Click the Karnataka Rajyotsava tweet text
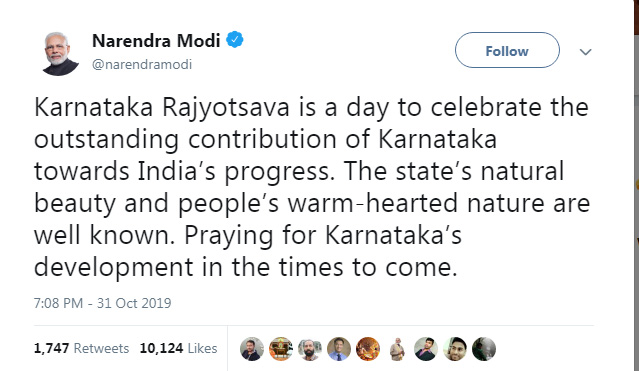Screen dimensions: 639x371 coord(312,188)
